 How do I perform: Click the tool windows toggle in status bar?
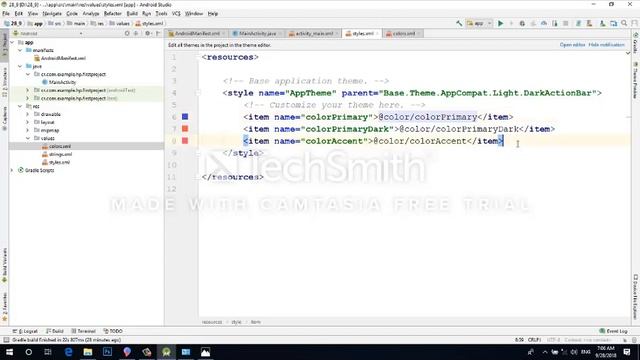coord(6,340)
